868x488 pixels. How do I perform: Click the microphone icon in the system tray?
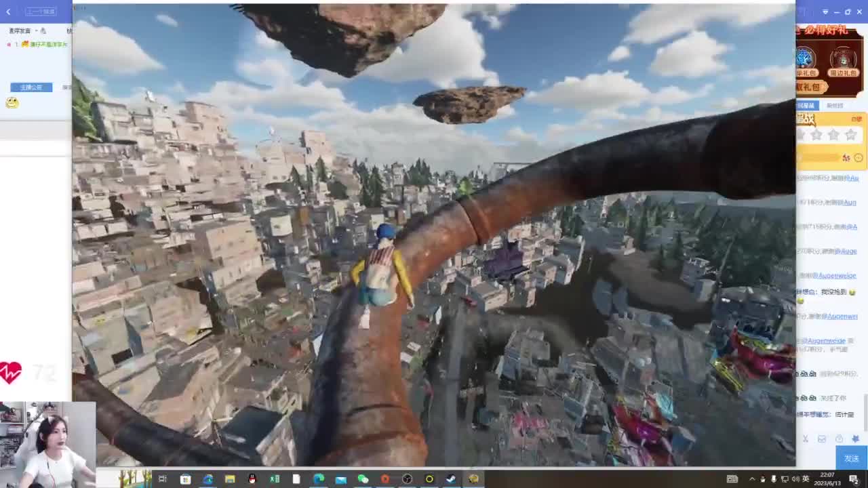coord(773,479)
